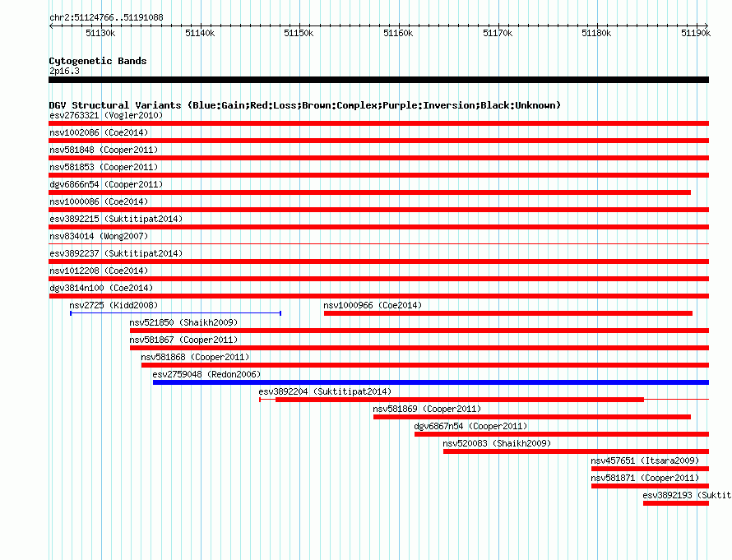
Task: Click the red dgv6867n54 loss bar
Action: pyautogui.click(x=562, y=434)
